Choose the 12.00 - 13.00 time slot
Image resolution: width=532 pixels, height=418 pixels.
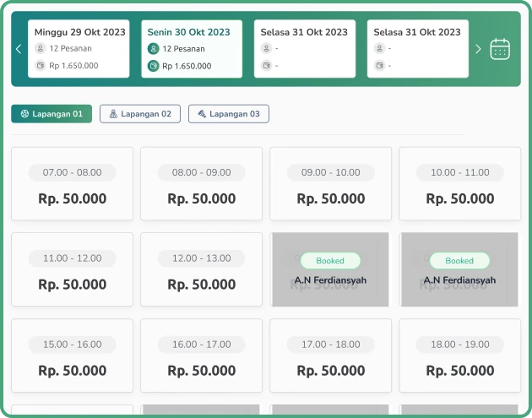(202, 269)
